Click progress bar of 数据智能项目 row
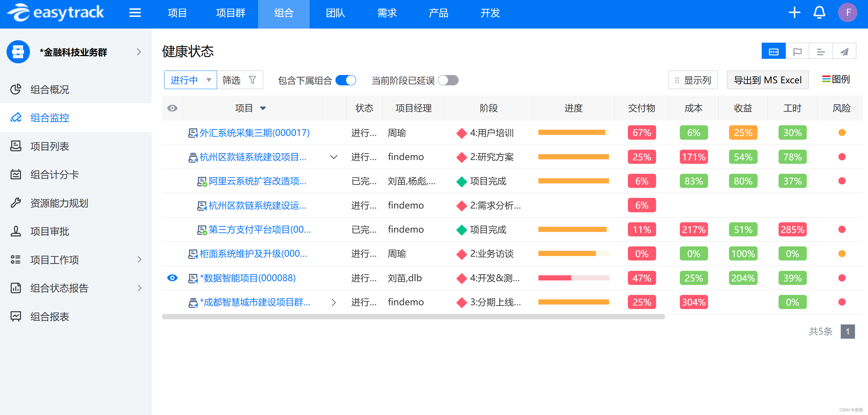The width and height of the screenshot is (868, 415). 574,278
